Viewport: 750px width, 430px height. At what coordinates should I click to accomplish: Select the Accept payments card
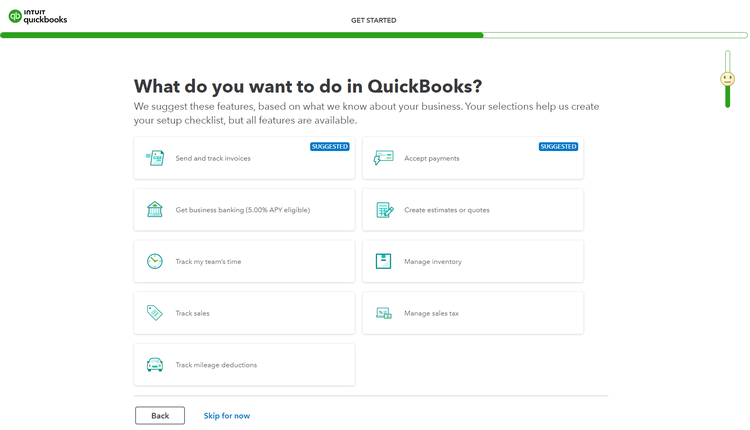[473, 158]
